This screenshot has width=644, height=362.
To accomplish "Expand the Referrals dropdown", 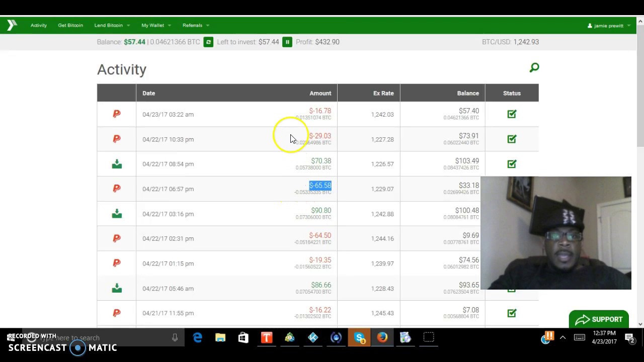I will click(x=196, y=25).
